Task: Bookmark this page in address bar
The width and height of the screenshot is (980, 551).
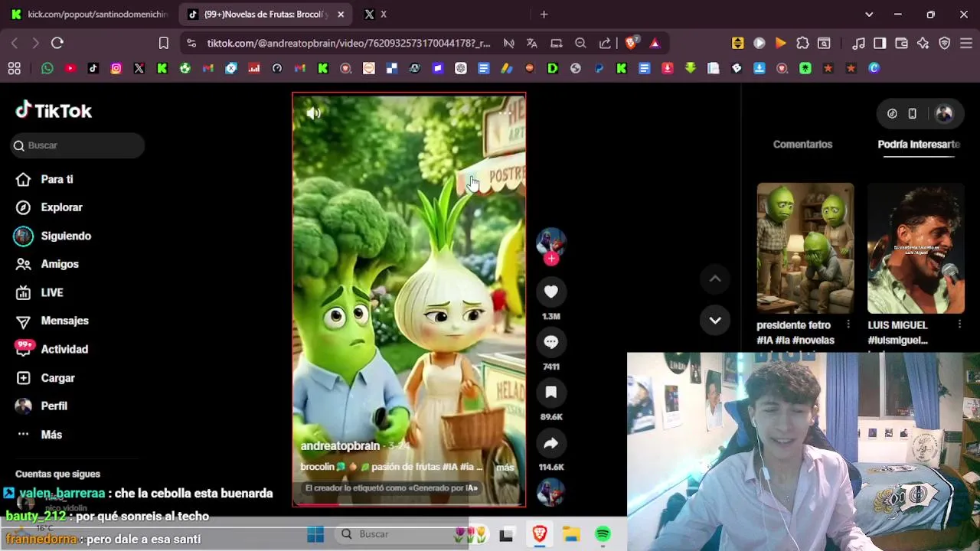Action: point(163,43)
